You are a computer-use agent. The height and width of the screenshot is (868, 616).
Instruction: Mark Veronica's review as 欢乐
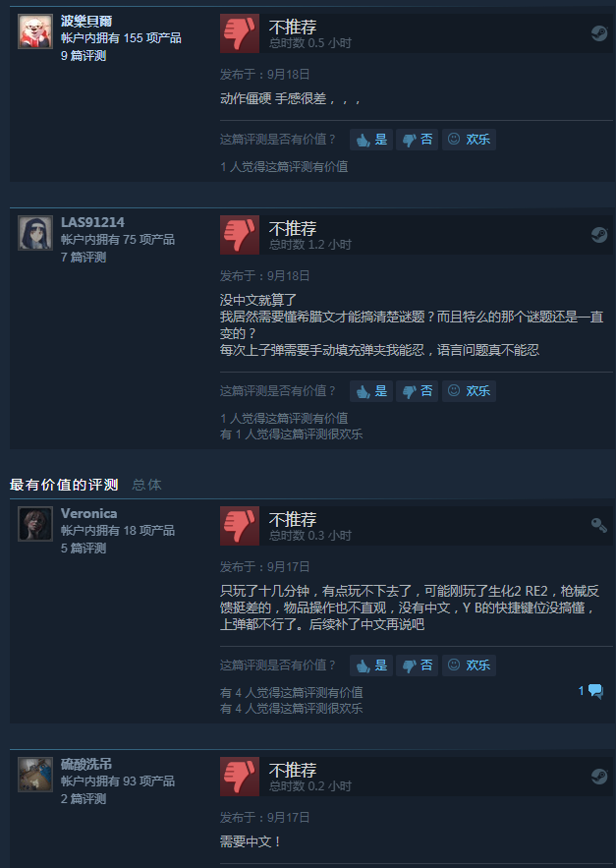click(x=469, y=665)
